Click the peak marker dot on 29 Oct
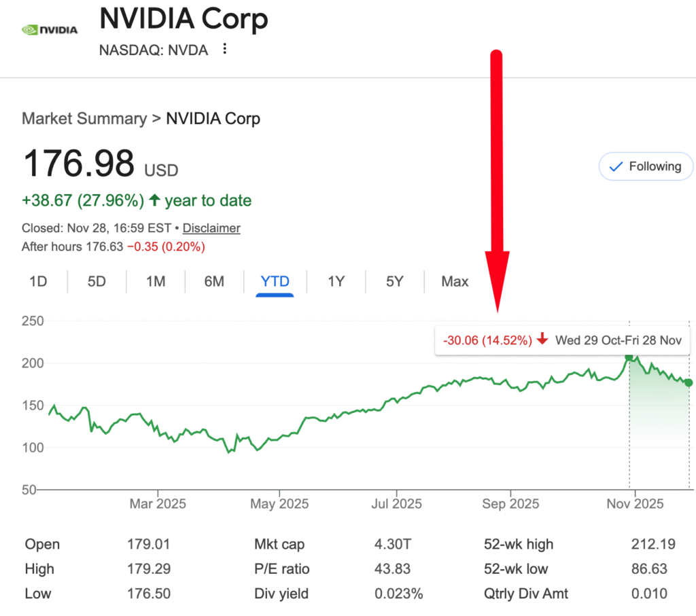Screen dimensions: 696x616 coord(629,357)
